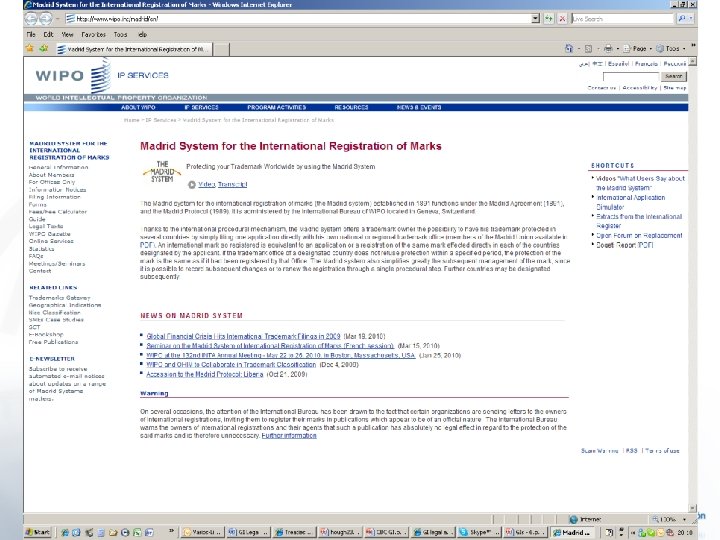Click NEWS & EVENTS navigation item
The width and height of the screenshot is (720, 540).
(419, 107)
